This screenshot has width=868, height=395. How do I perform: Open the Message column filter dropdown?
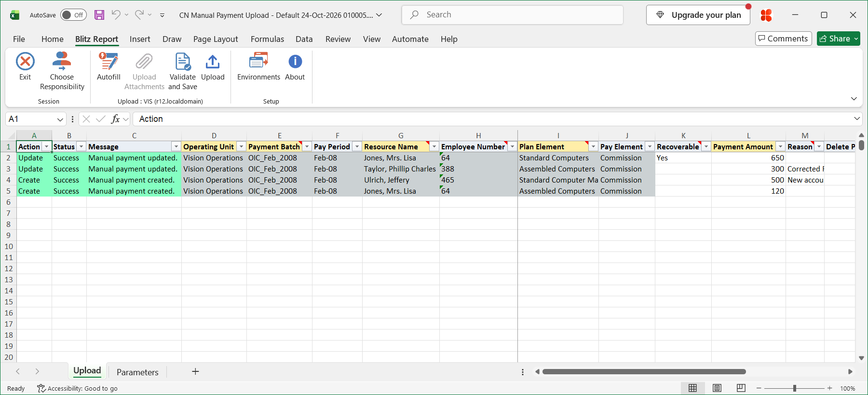(x=176, y=146)
